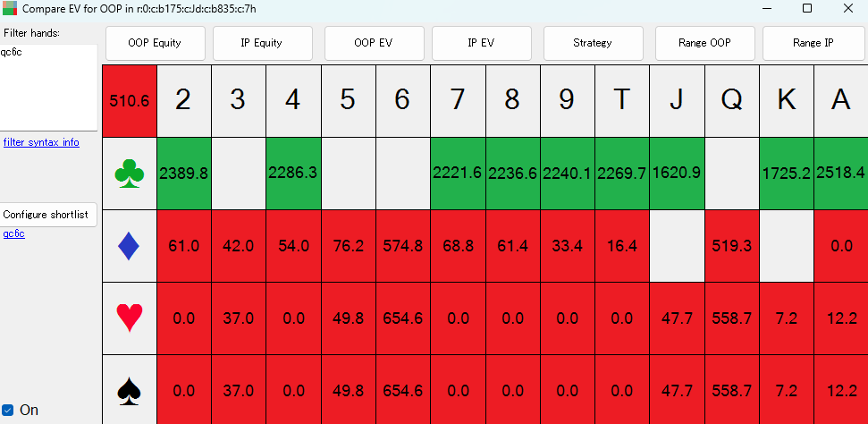Click into the Filter hands text box
This screenshot has height=424, width=868.
[48, 88]
